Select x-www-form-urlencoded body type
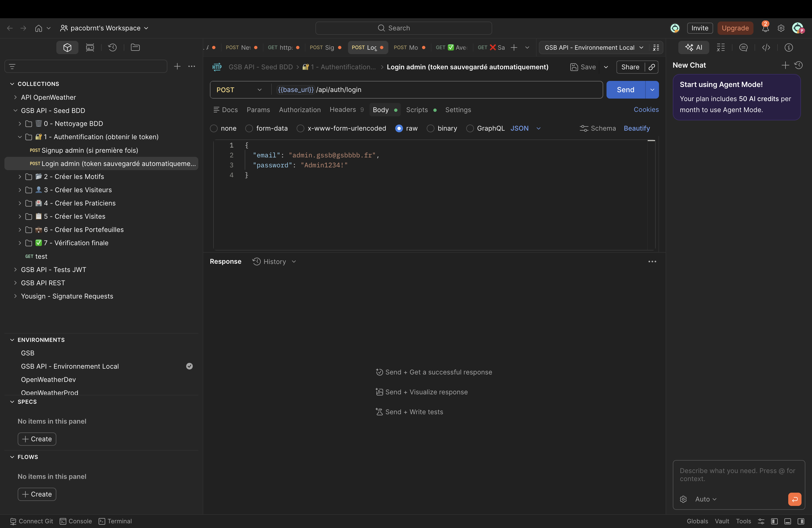 300,128
